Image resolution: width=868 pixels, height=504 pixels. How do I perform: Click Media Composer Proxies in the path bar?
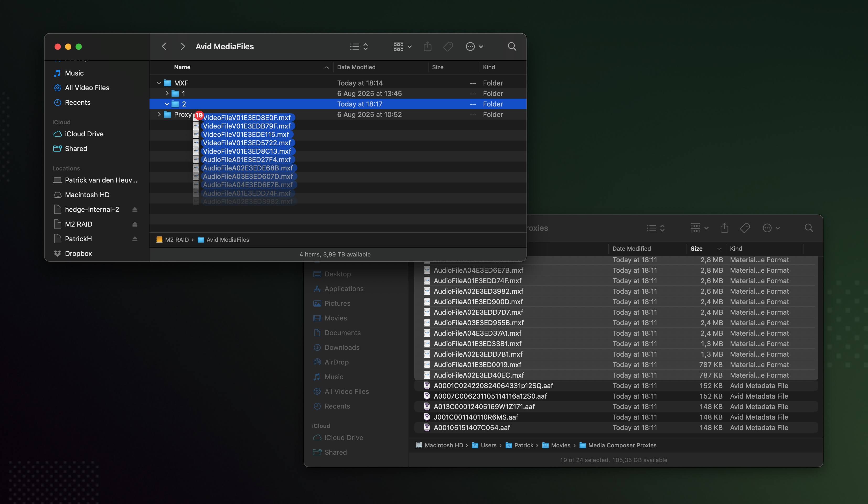pos(618,446)
